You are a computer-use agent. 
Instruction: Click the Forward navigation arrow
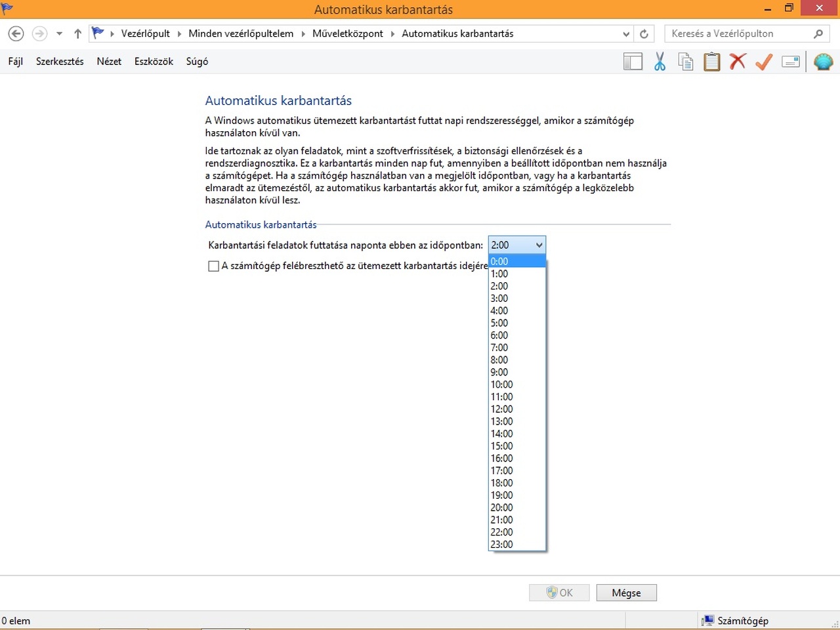pyautogui.click(x=39, y=33)
